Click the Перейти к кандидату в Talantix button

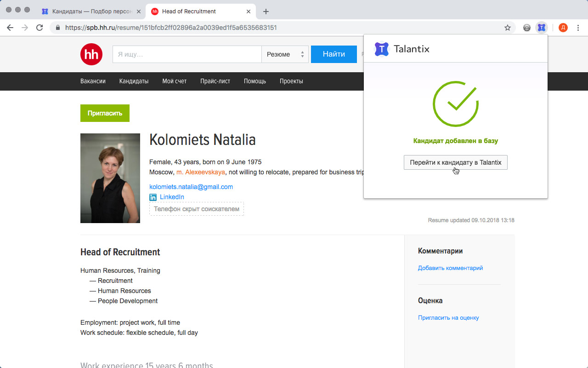click(x=455, y=162)
